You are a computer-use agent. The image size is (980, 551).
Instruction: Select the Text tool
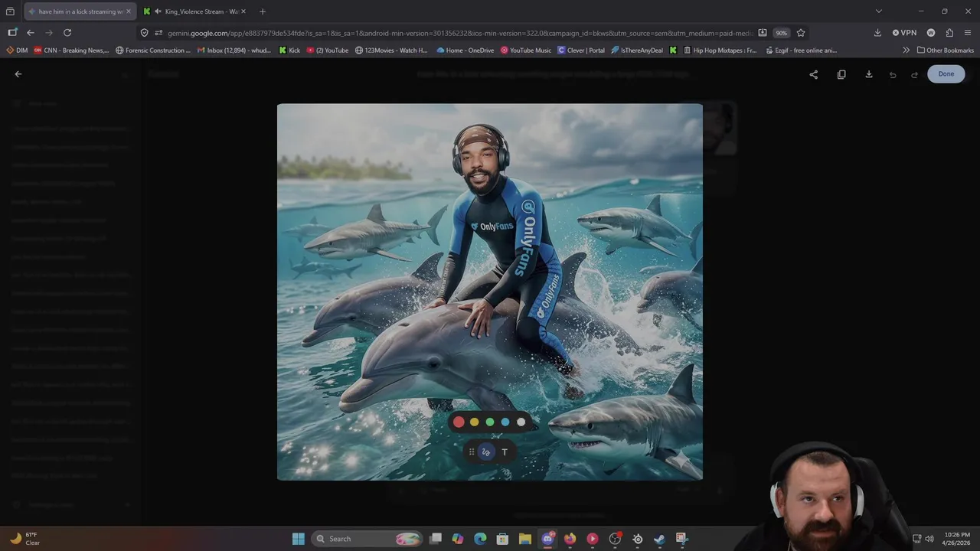tap(505, 452)
